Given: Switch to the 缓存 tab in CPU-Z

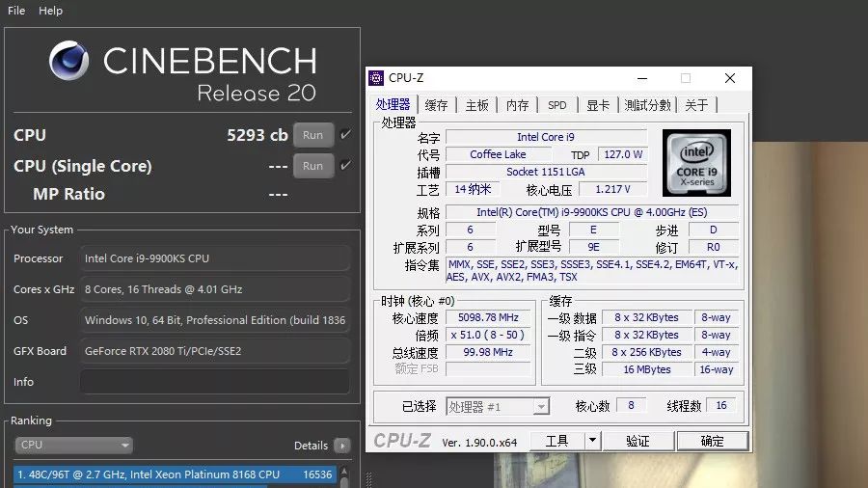Looking at the screenshot, I should pos(436,105).
